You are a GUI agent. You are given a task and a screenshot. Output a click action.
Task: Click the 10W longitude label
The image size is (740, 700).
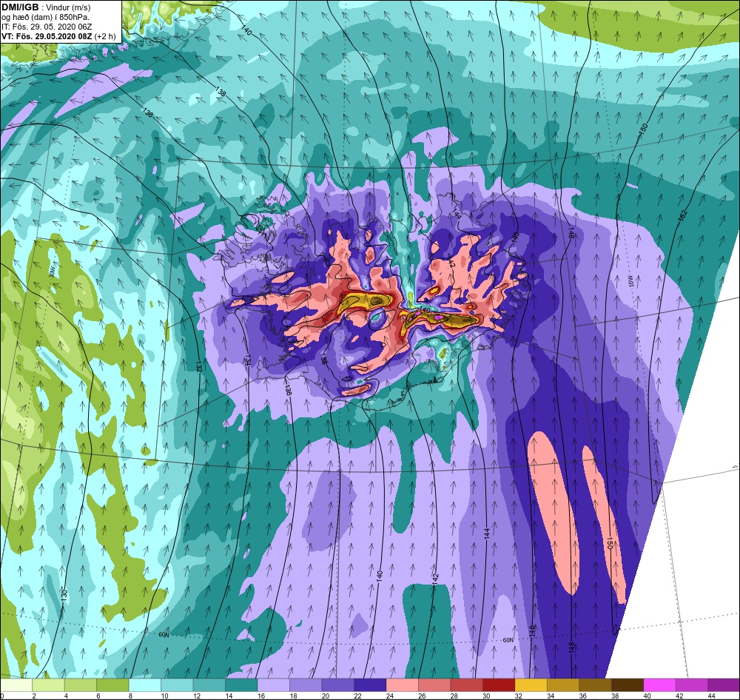click(630, 282)
